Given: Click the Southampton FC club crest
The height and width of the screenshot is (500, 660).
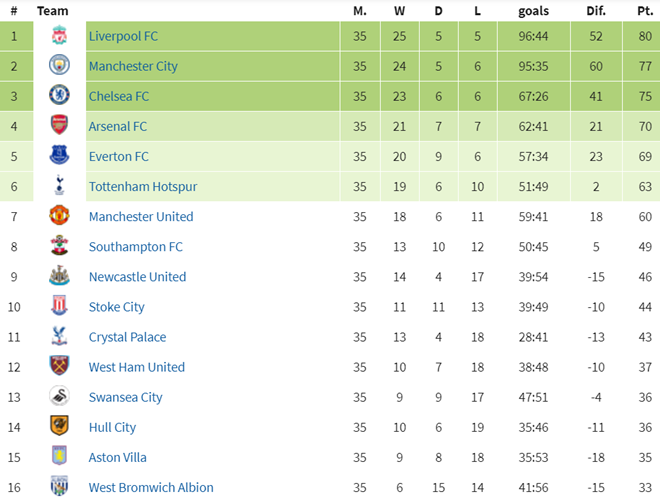Looking at the screenshot, I should point(60,247).
